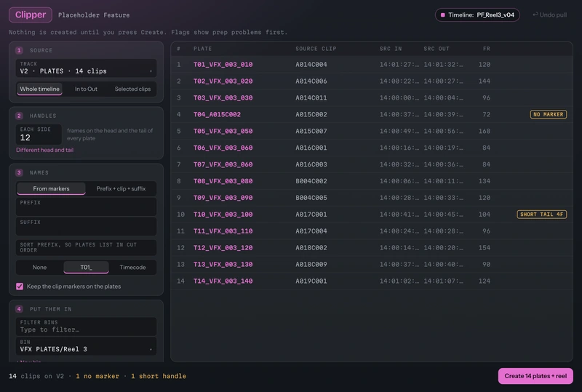Select plate T01_VFX_003_010
The width and height of the screenshot is (582, 392).
click(x=223, y=65)
